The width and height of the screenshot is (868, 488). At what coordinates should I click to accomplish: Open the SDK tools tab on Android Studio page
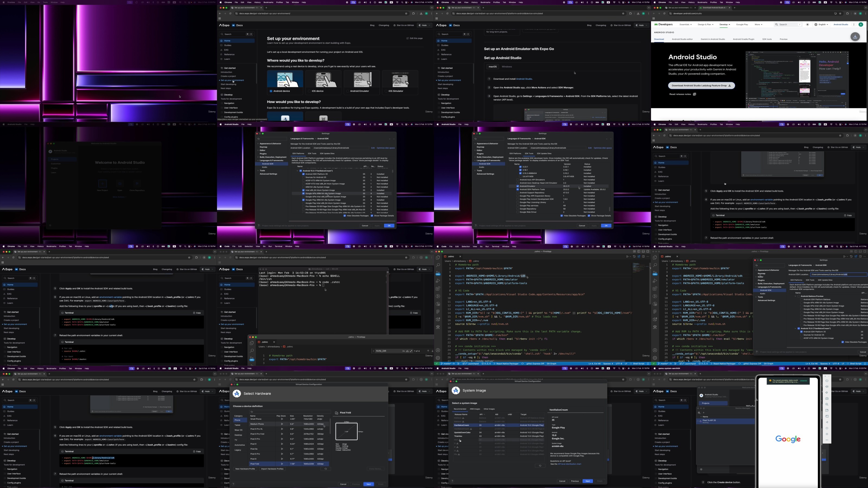coord(767,39)
